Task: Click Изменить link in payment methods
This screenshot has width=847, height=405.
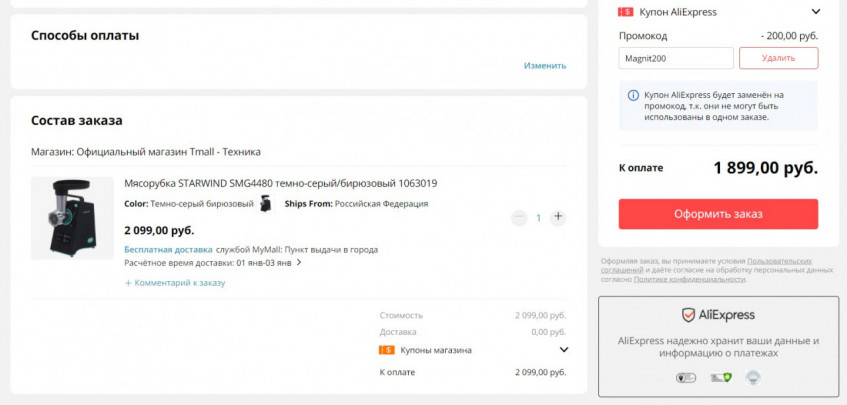Action: tap(544, 66)
